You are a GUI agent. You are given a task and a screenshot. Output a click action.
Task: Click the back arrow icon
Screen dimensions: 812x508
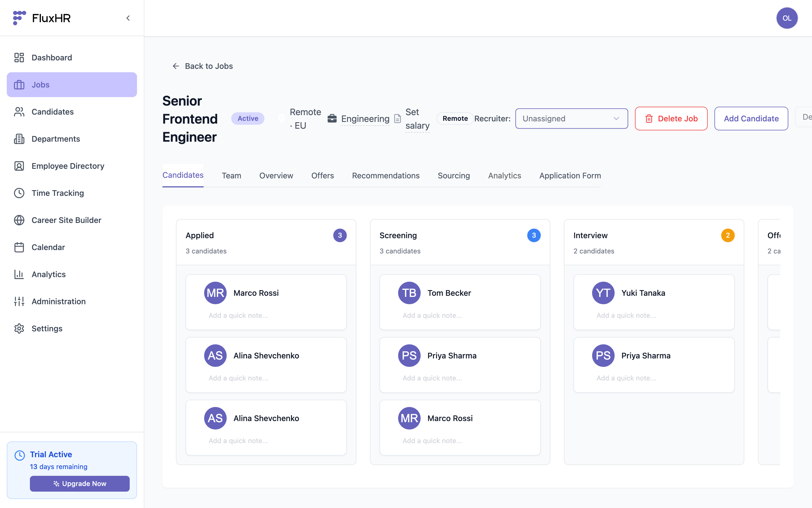(176, 66)
